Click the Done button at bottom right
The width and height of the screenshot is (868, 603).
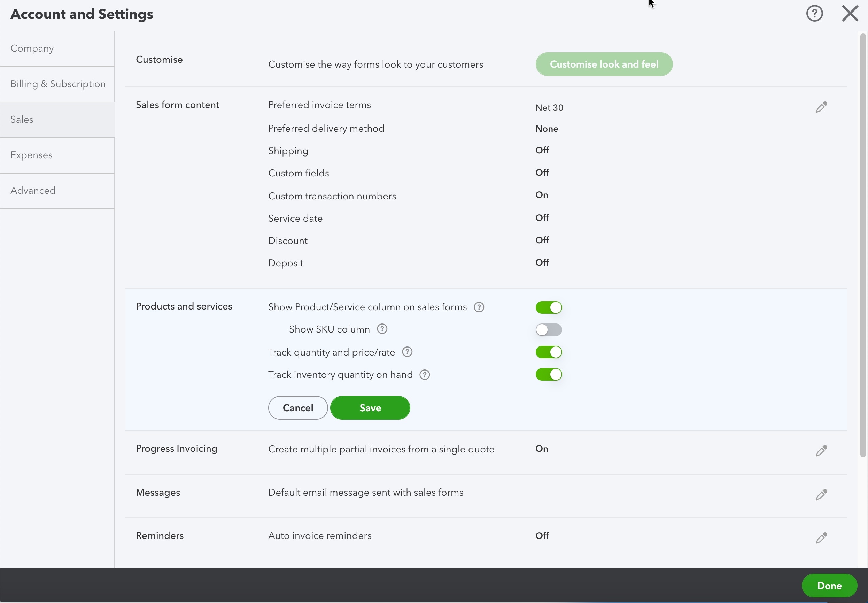tap(830, 586)
